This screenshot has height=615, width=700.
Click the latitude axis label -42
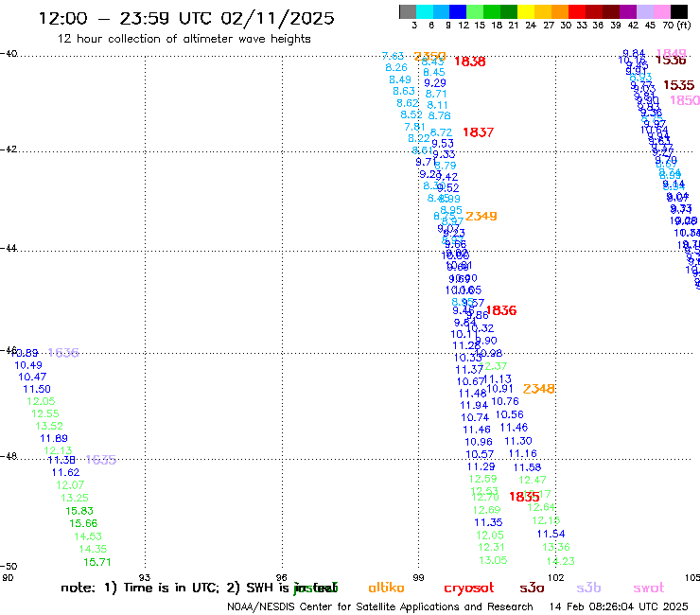click(9, 149)
